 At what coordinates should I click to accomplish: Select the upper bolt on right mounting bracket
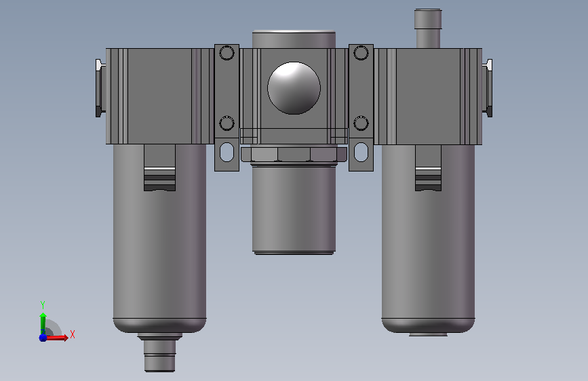click(361, 53)
